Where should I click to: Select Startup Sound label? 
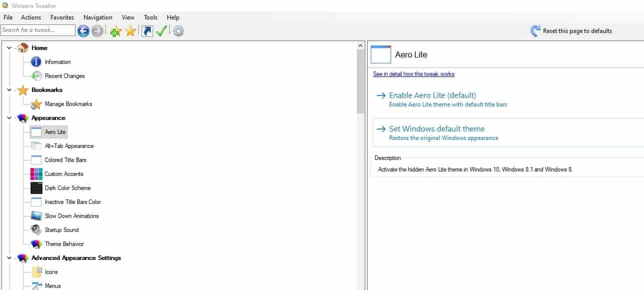click(x=62, y=230)
